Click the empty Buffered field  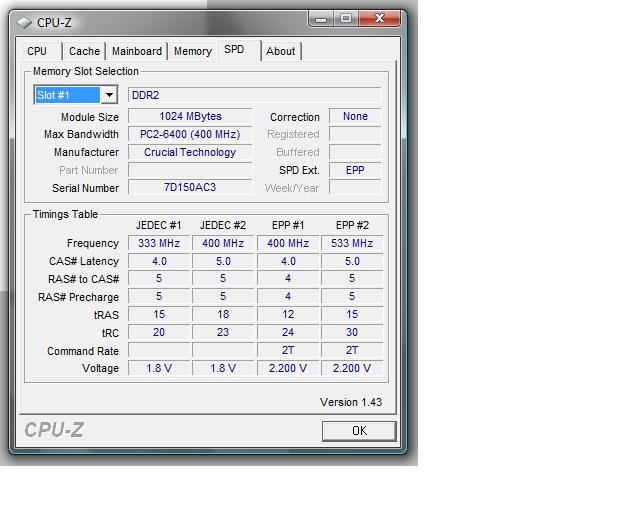pos(355,152)
